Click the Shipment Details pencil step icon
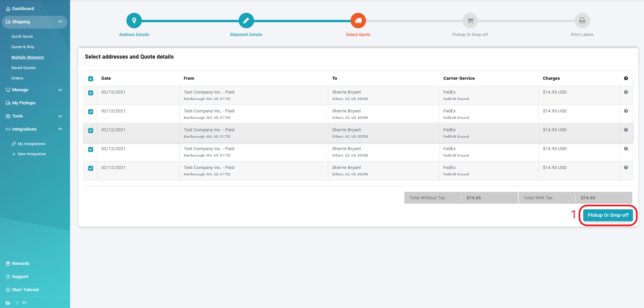The height and width of the screenshot is (308, 644). click(246, 21)
